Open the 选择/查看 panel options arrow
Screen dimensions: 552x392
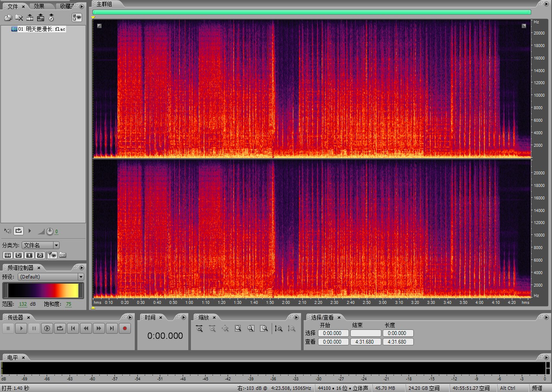pyautogui.click(x=546, y=317)
